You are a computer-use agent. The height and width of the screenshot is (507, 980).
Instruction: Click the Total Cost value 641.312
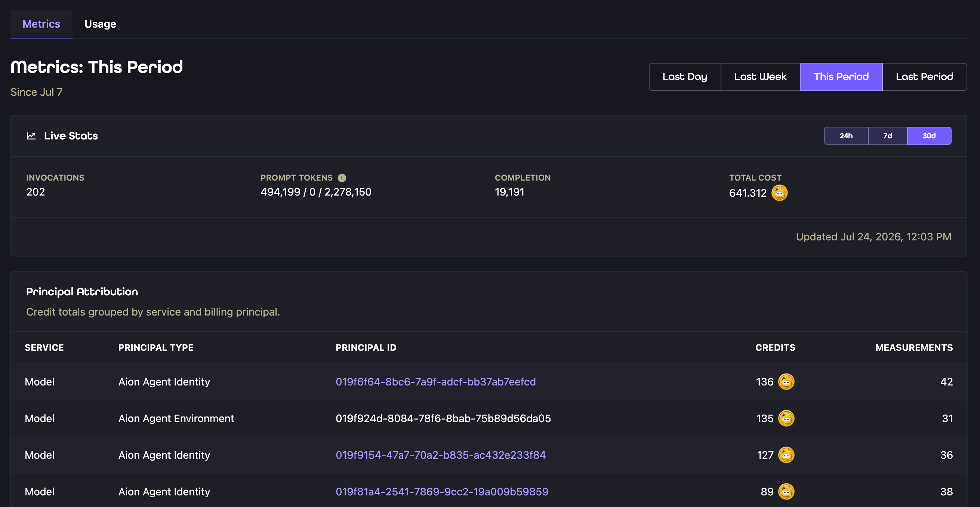(x=748, y=193)
